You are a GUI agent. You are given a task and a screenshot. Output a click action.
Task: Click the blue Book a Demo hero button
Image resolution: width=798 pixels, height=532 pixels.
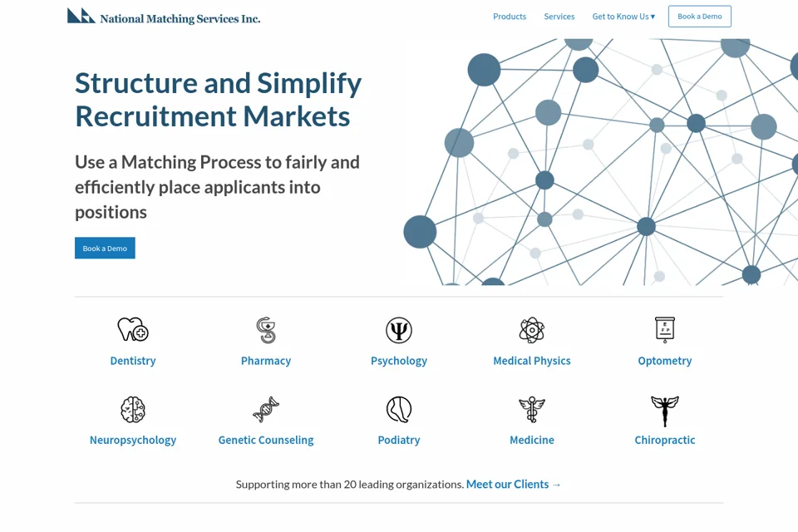pos(105,248)
